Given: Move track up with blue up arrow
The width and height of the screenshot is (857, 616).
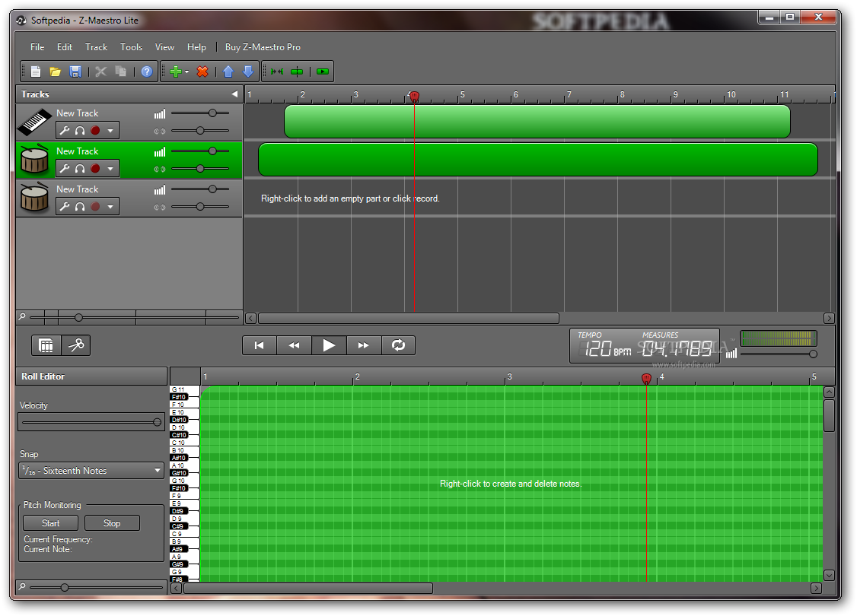Looking at the screenshot, I should 228,71.
